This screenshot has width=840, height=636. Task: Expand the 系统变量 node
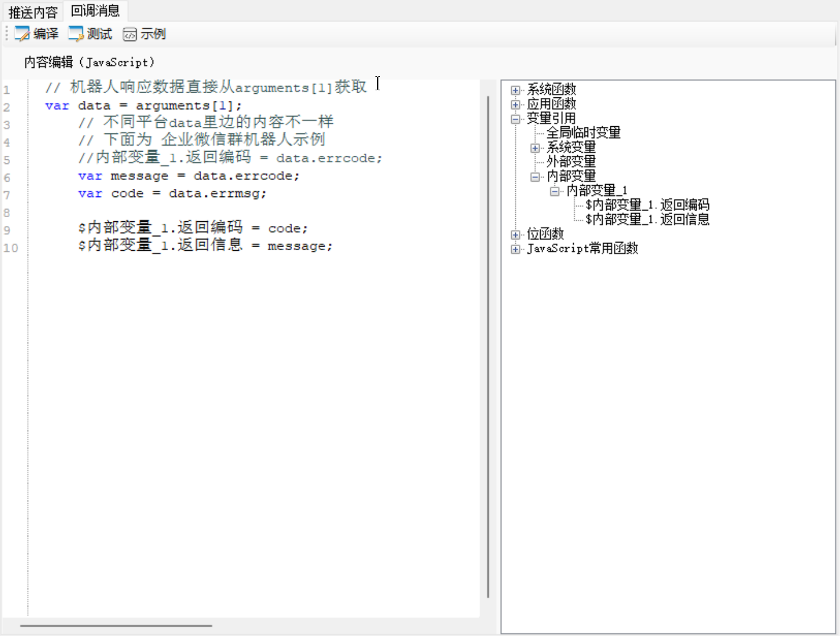[535, 148]
